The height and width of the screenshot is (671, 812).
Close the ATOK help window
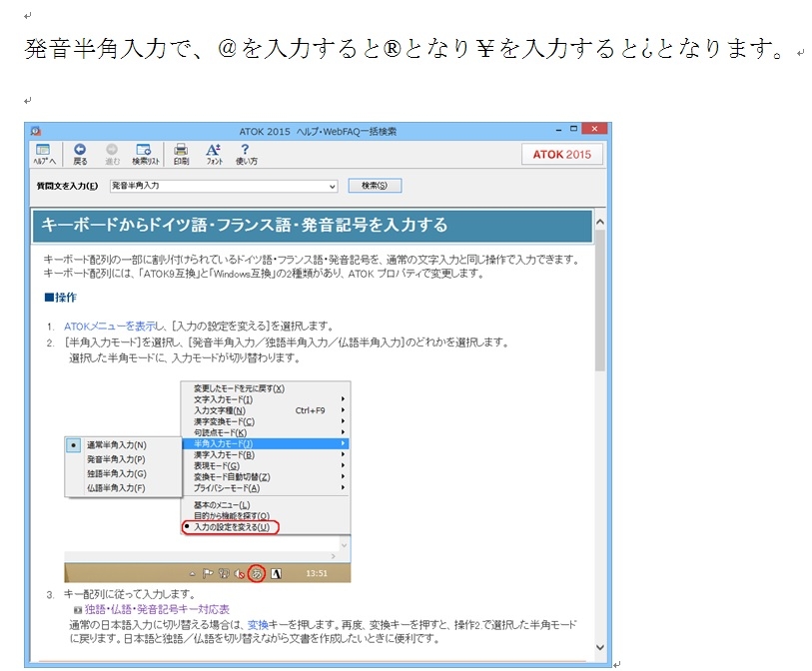point(594,129)
